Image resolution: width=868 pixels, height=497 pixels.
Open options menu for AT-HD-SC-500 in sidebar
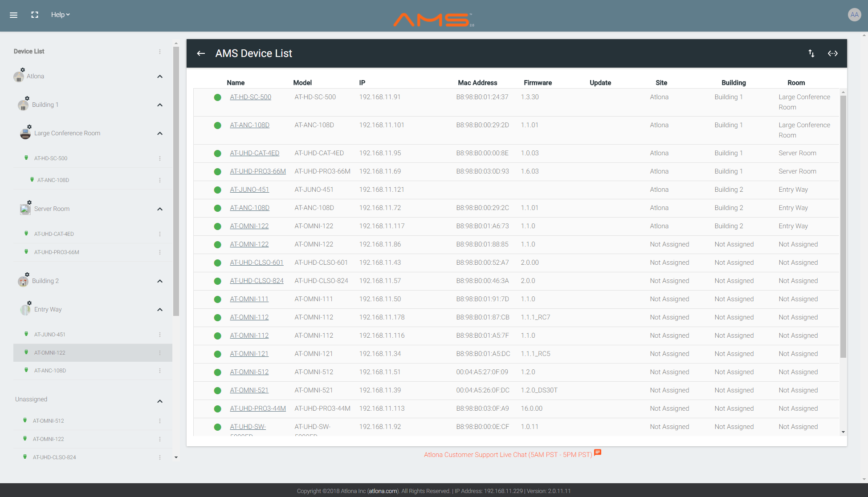pos(160,158)
